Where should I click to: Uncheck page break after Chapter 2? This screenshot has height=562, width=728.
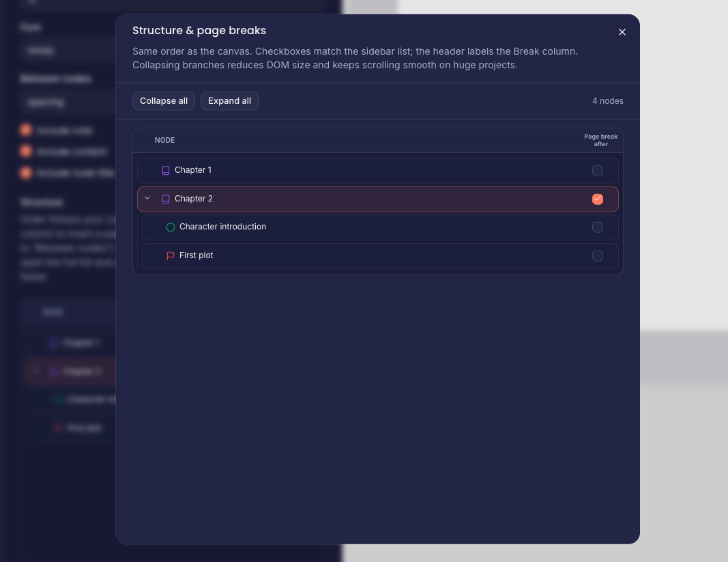(598, 199)
